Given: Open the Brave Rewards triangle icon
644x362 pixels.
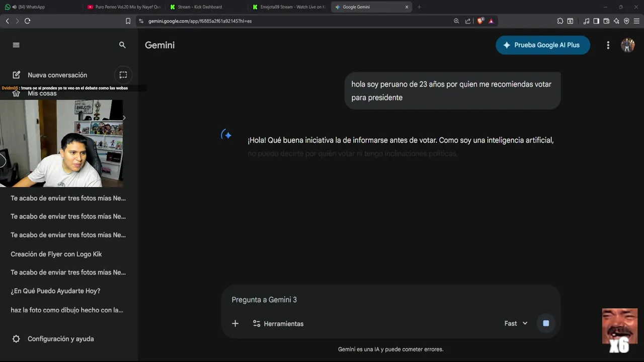Looking at the screenshot, I should 491,21.
